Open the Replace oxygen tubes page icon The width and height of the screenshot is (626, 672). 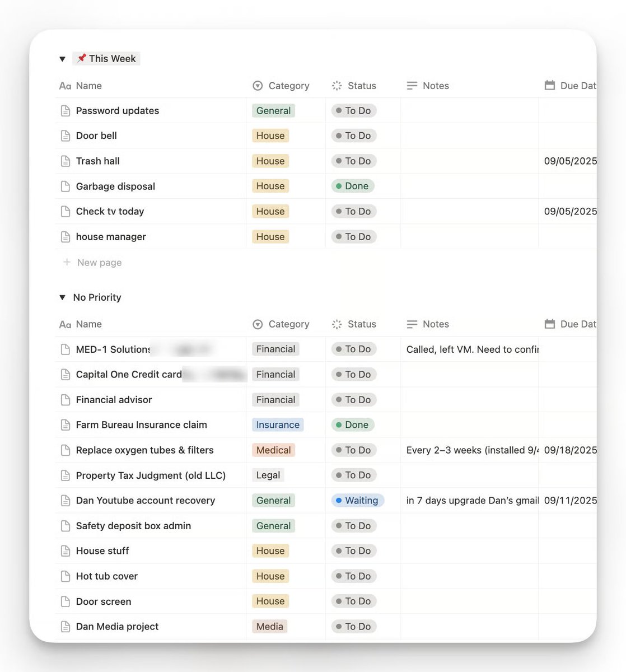click(x=66, y=450)
